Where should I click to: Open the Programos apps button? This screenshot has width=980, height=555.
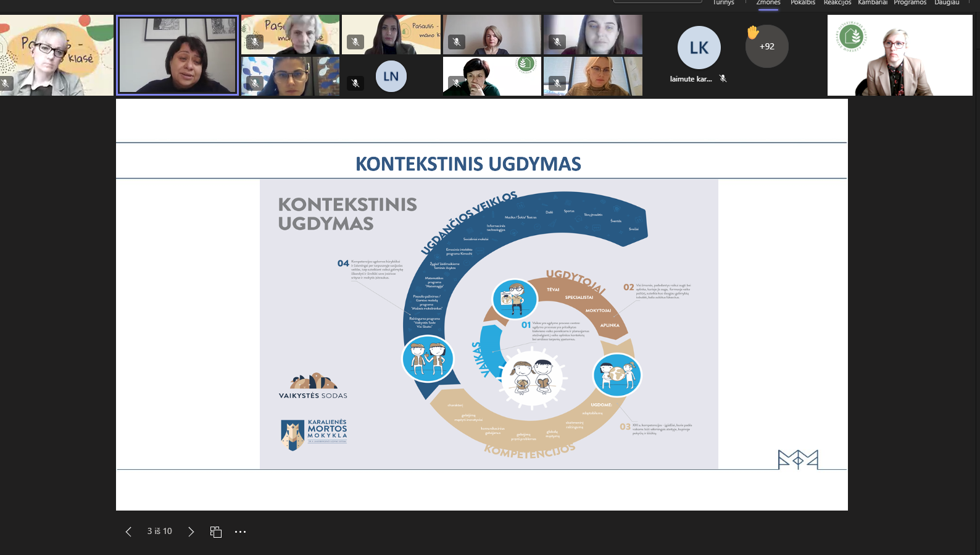[x=910, y=2]
